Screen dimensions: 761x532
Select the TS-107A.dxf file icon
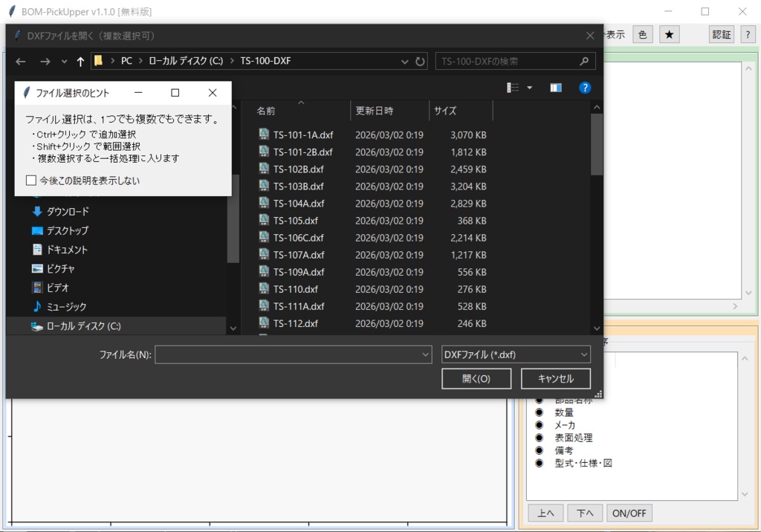point(264,254)
